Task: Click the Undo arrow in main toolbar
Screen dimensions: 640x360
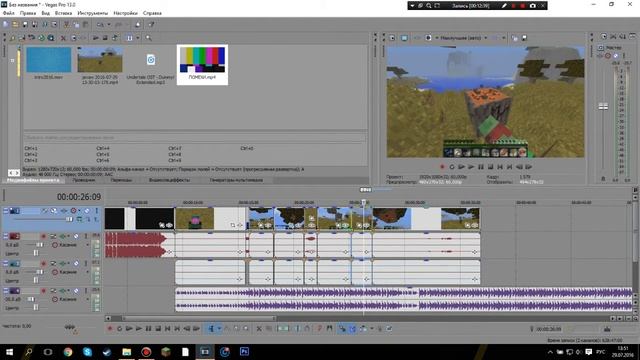Action: pos(100,24)
